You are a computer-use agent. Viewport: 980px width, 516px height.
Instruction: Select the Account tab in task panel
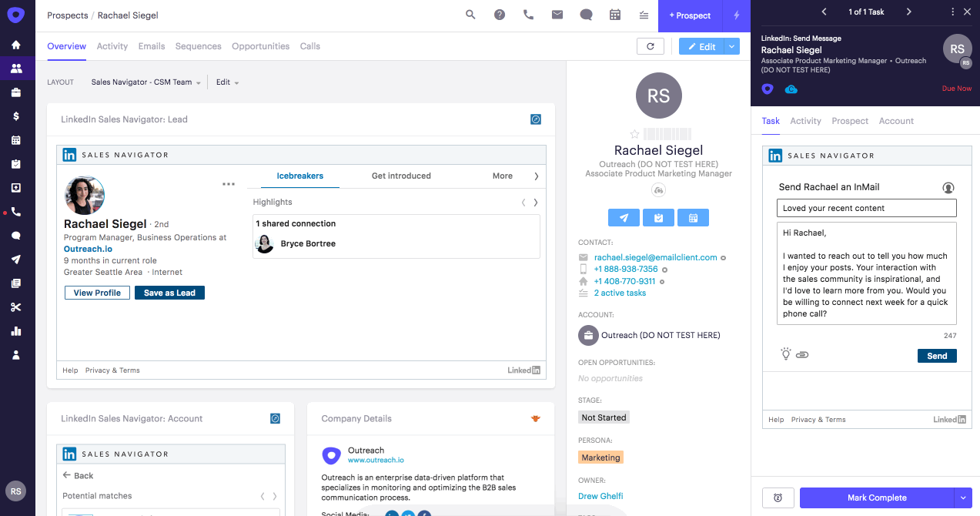pos(896,121)
